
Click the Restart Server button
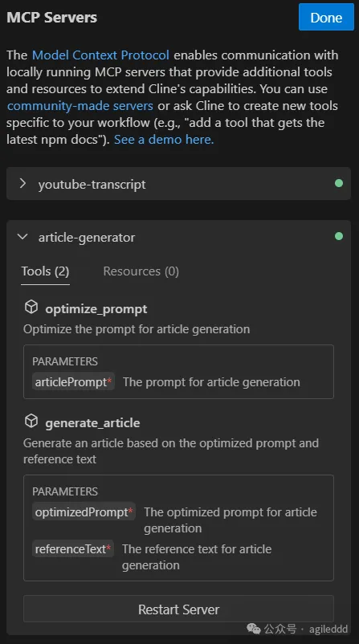[178, 609]
